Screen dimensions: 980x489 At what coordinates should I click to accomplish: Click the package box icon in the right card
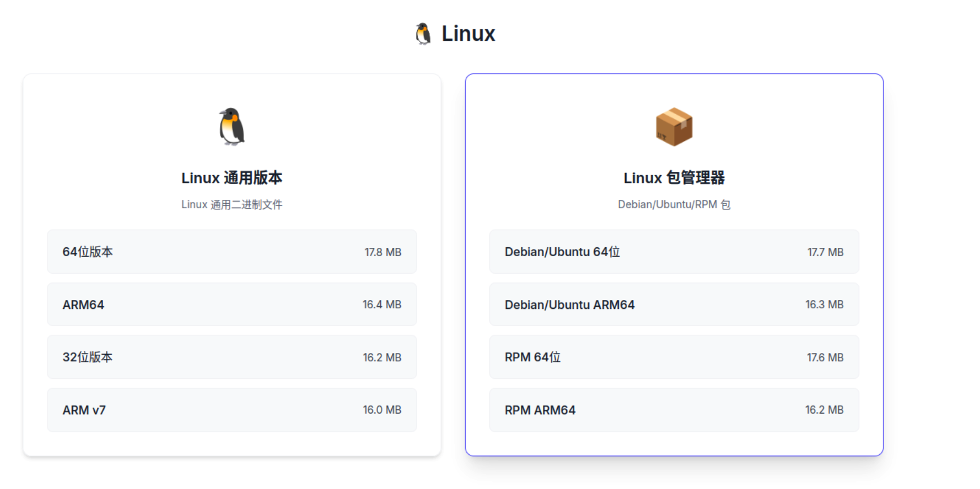coord(674,127)
